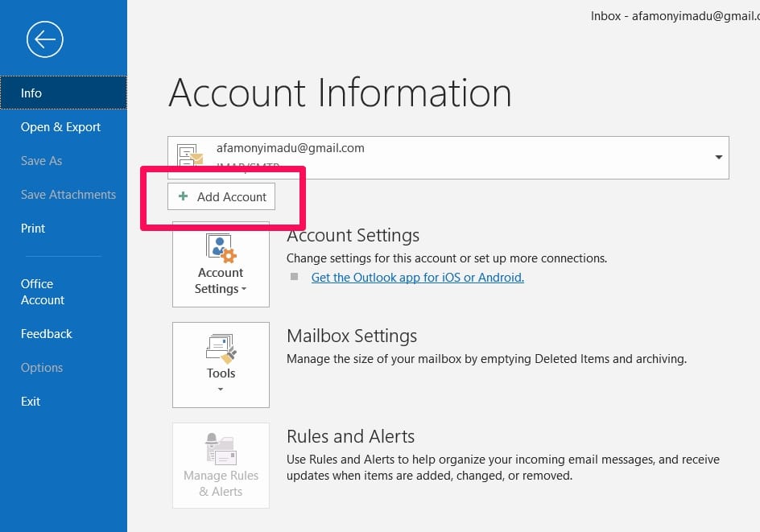Click the small square icon before the Outlook app link

coord(295,278)
